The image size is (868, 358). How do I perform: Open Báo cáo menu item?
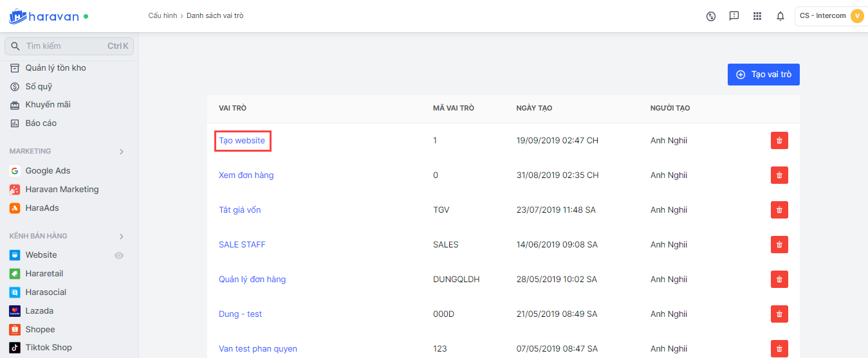coord(41,123)
